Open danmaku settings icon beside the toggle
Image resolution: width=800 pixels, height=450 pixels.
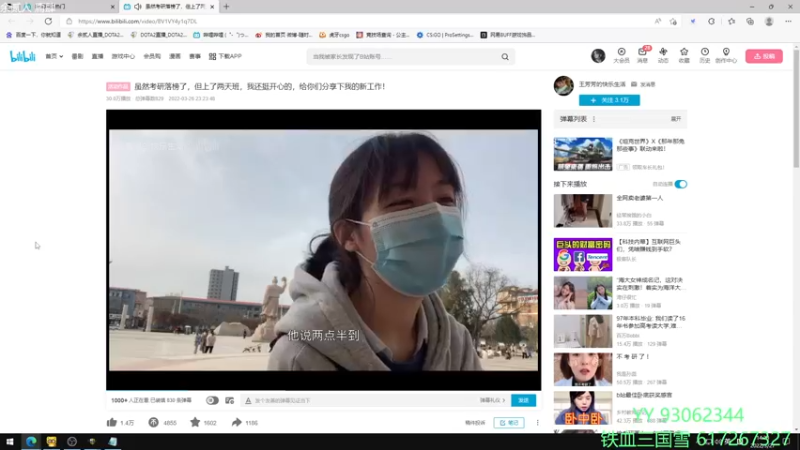tap(230, 401)
